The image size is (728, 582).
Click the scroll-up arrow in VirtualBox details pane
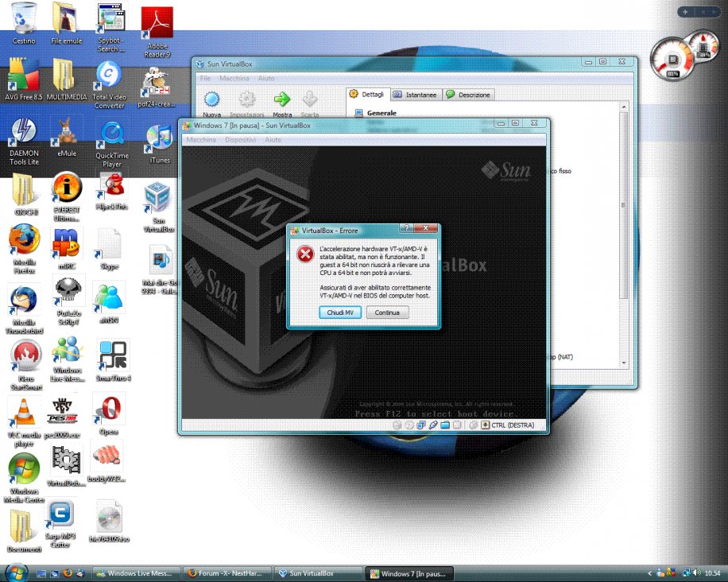click(x=624, y=107)
